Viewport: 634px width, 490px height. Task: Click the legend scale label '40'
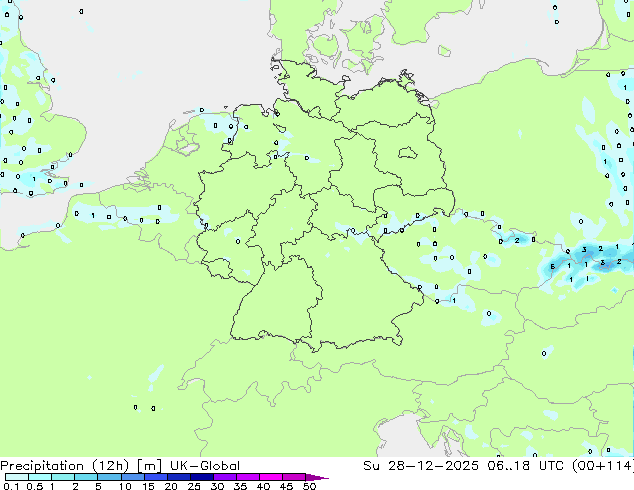pos(264,486)
